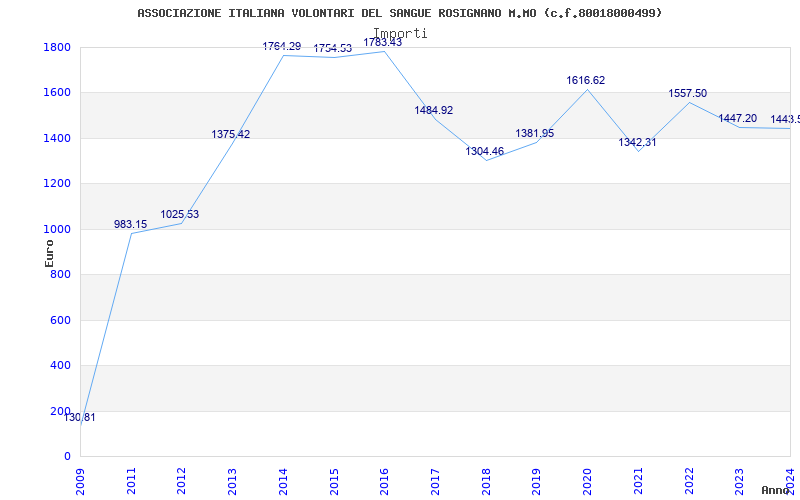800x500 pixels.
Task: Select the 1764.29 data label
Action: pyautogui.click(x=282, y=46)
